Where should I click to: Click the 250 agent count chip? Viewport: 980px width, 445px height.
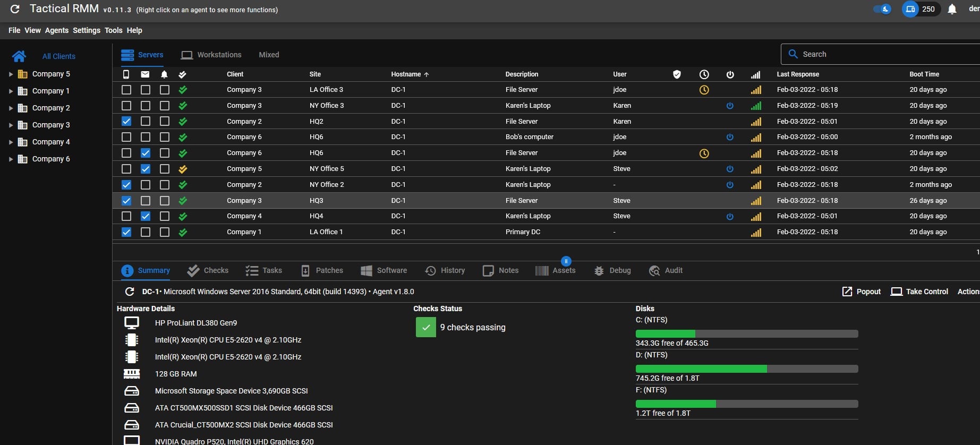[x=921, y=9]
